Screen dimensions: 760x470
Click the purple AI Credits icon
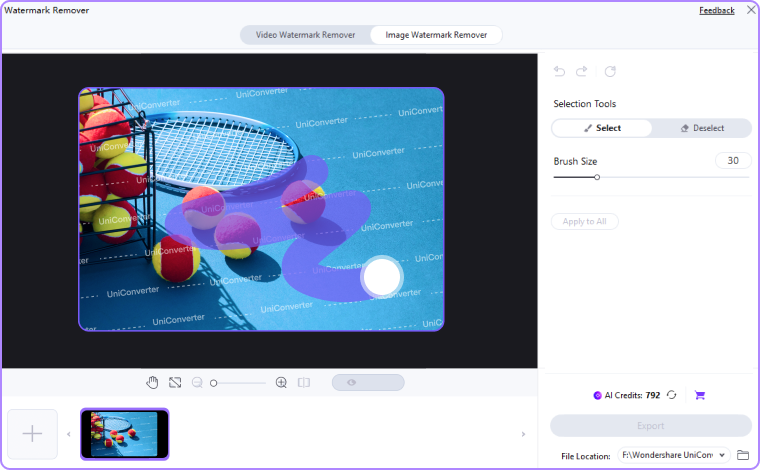click(x=597, y=395)
